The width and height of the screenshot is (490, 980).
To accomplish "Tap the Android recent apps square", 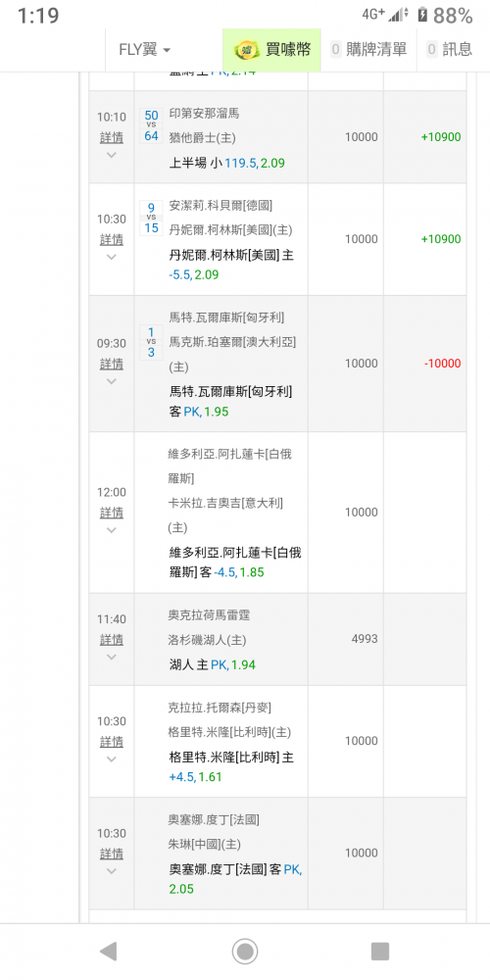I will [380, 952].
